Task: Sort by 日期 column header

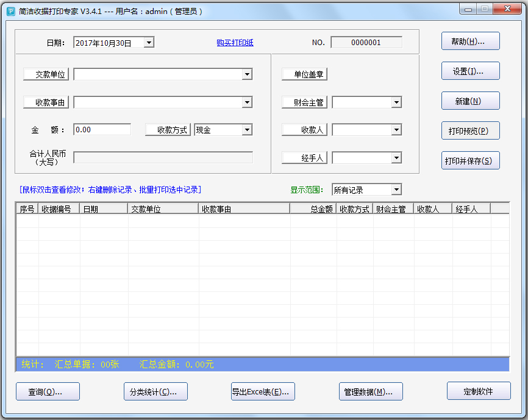Action: point(104,209)
